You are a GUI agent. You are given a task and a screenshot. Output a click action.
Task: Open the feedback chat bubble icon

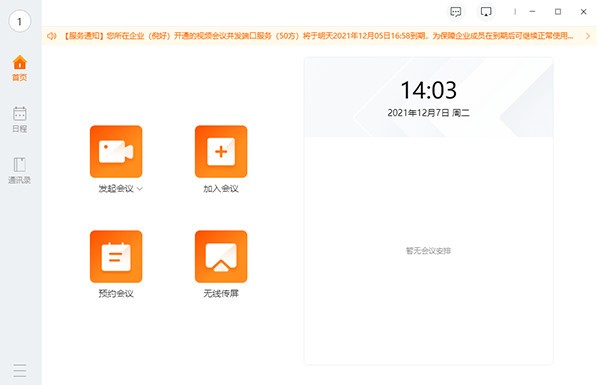tap(456, 12)
